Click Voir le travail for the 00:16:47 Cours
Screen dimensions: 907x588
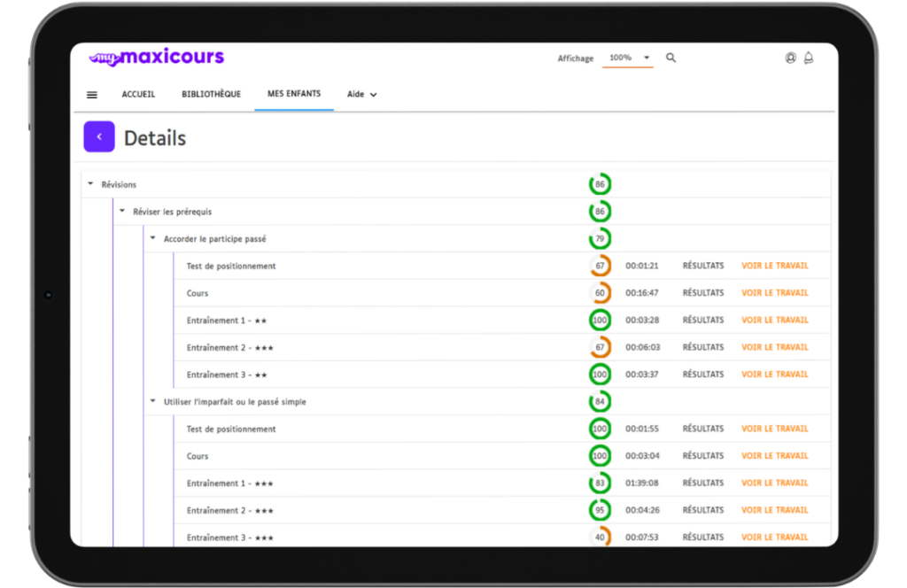[x=774, y=293]
